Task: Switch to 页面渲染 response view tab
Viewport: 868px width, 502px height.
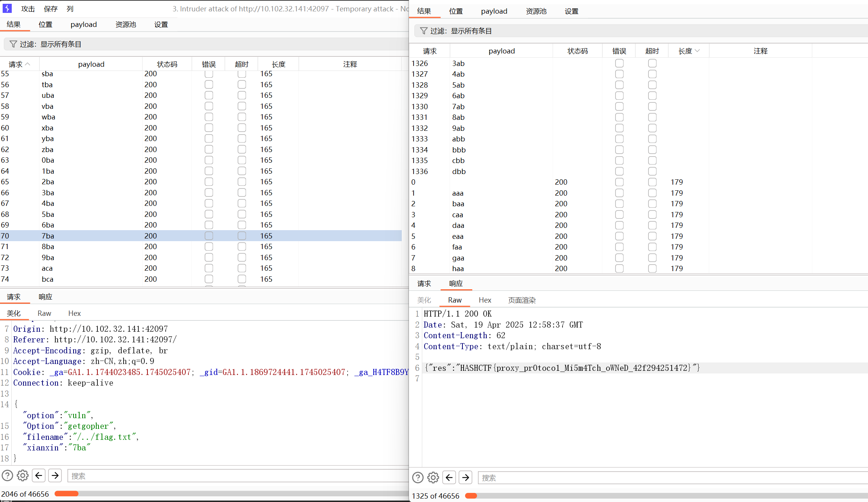Action: (x=522, y=300)
